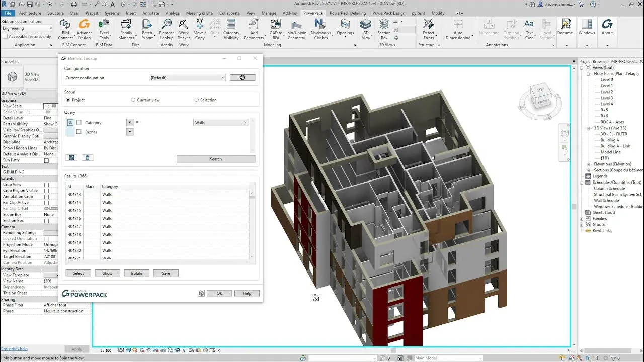Viewport: 644px width, 362px height.
Task: Switch to the pyRevit tab
Action: (418, 13)
